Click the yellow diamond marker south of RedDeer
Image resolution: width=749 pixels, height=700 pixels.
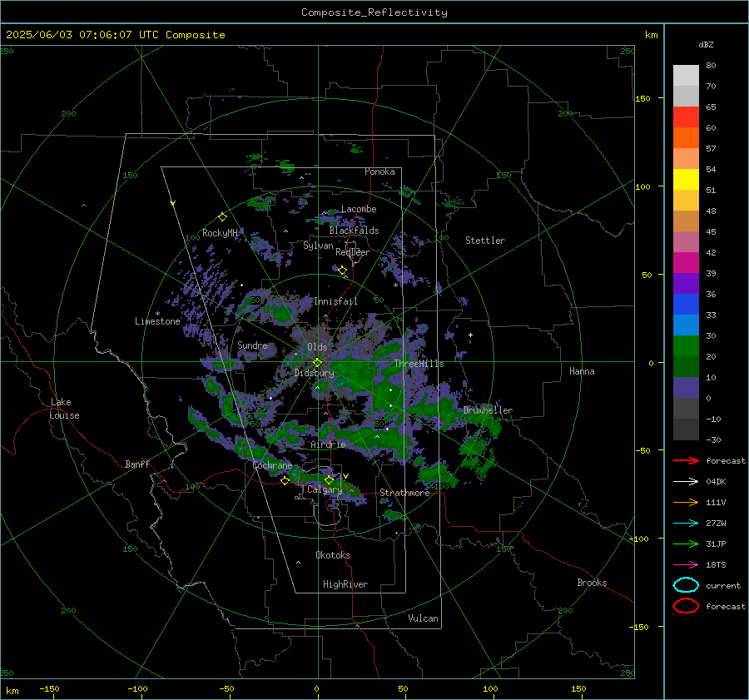(343, 271)
